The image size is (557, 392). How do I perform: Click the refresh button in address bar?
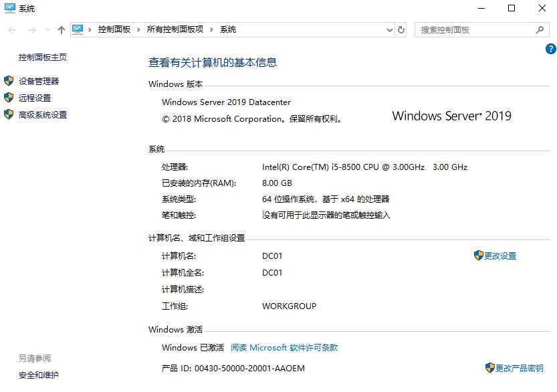(x=401, y=30)
